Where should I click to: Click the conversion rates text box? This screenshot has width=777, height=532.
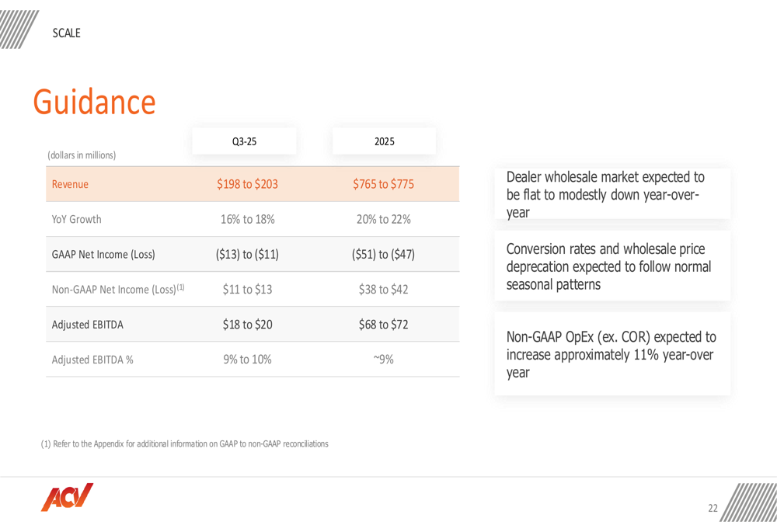click(x=612, y=266)
